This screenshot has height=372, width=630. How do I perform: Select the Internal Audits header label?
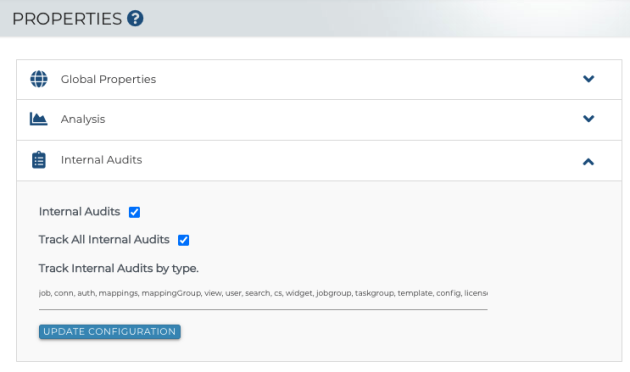(x=101, y=160)
